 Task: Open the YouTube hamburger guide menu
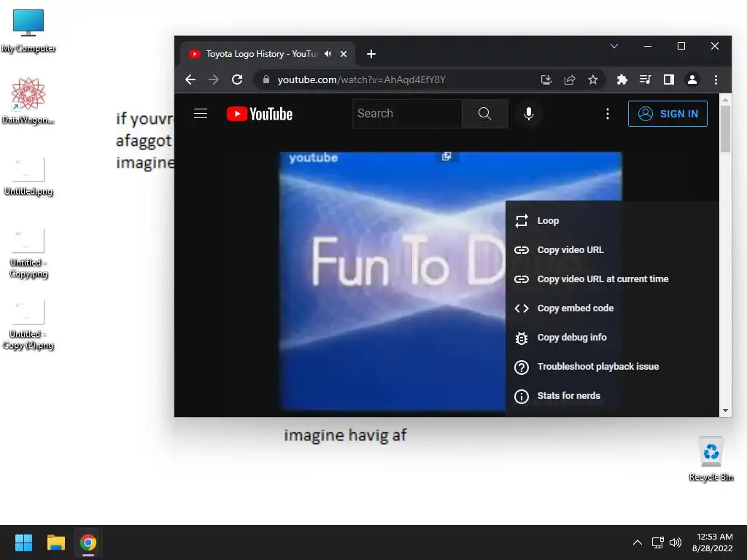pyautogui.click(x=201, y=113)
